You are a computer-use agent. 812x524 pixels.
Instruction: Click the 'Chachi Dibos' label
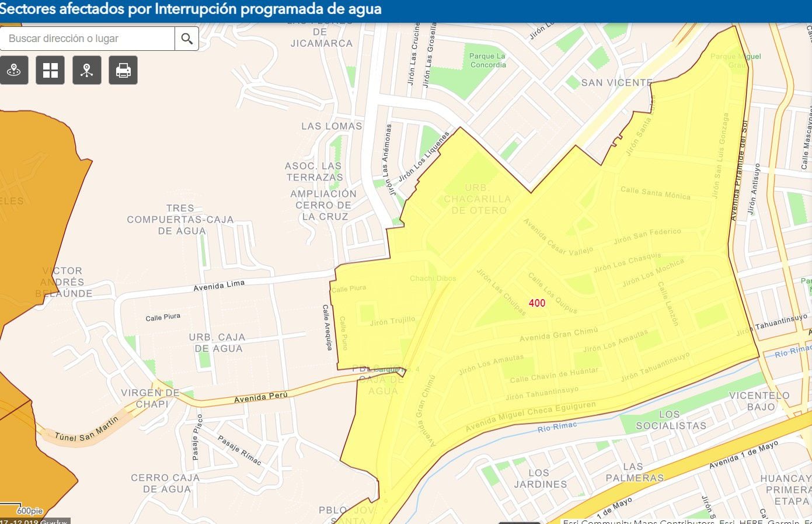click(x=433, y=279)
